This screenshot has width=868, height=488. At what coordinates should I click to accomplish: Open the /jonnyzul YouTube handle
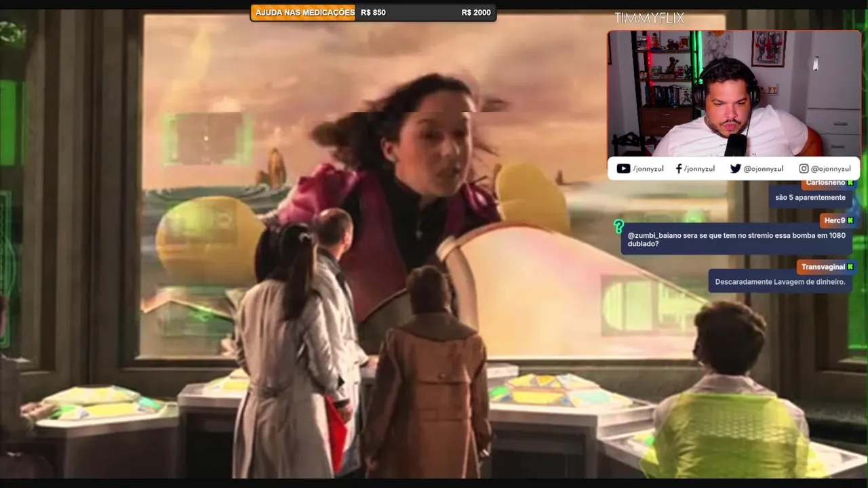point(648,169)
